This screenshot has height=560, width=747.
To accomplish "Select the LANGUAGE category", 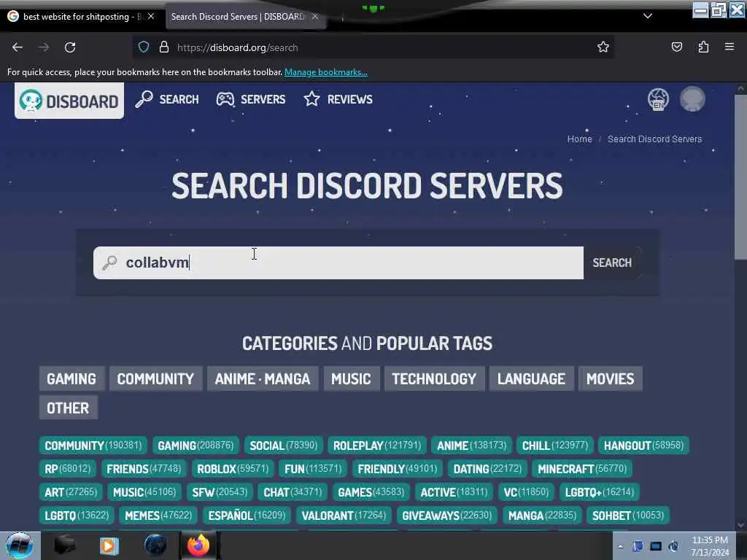I will pos(531,378).
